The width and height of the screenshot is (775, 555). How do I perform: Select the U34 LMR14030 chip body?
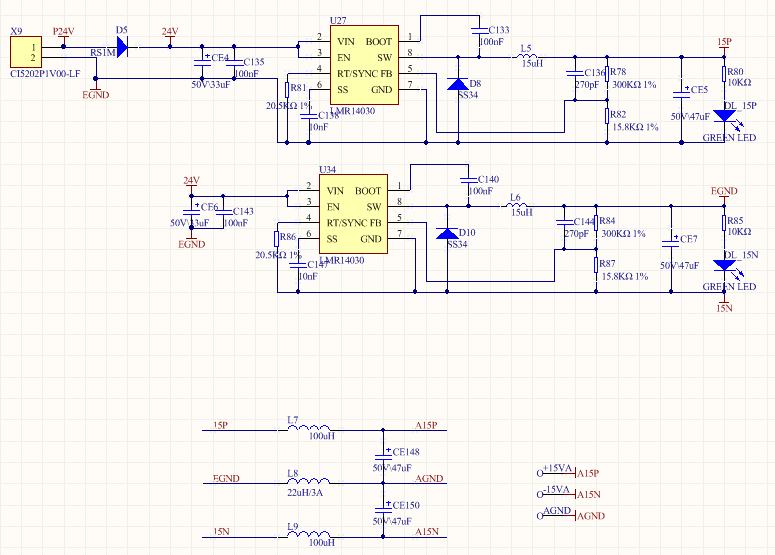point(353,214)
